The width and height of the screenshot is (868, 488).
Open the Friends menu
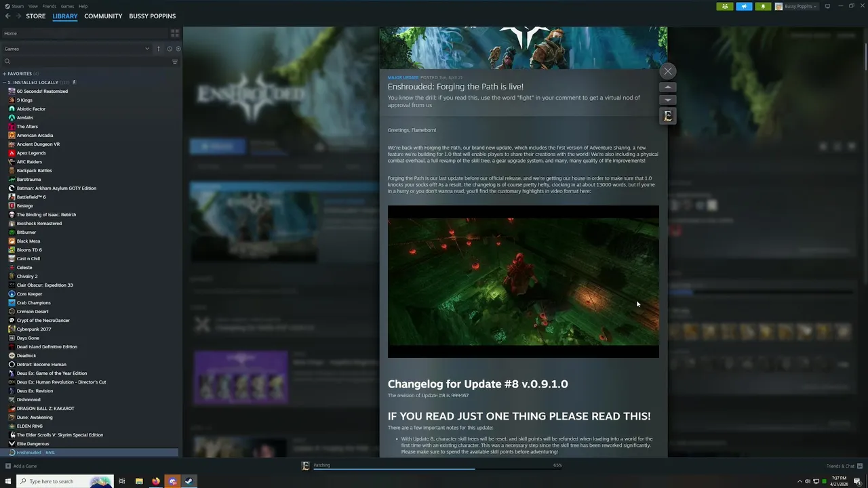pyautogui.click(x=50, y=6)
